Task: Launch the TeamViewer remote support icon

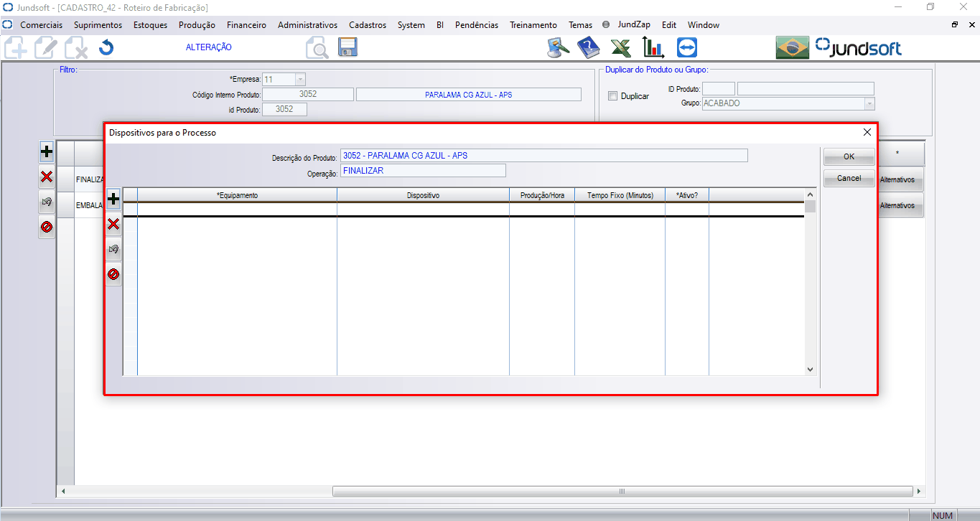Action: pos(687,47)
